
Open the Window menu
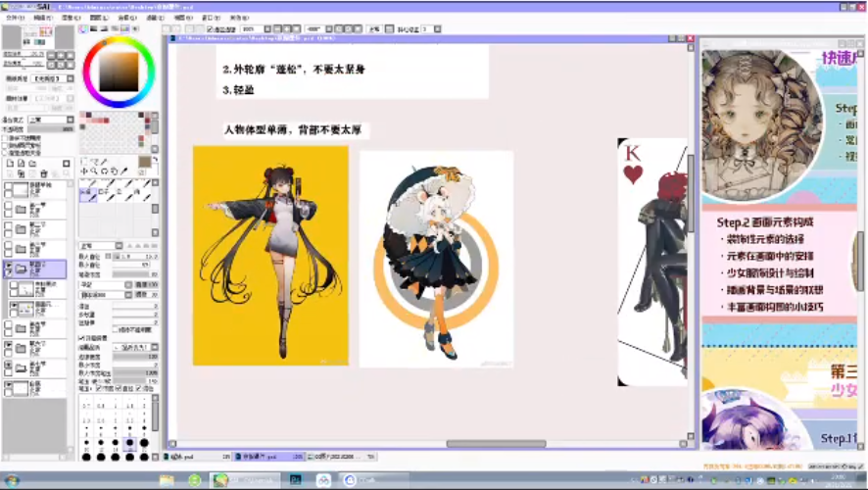pos(211,18)
